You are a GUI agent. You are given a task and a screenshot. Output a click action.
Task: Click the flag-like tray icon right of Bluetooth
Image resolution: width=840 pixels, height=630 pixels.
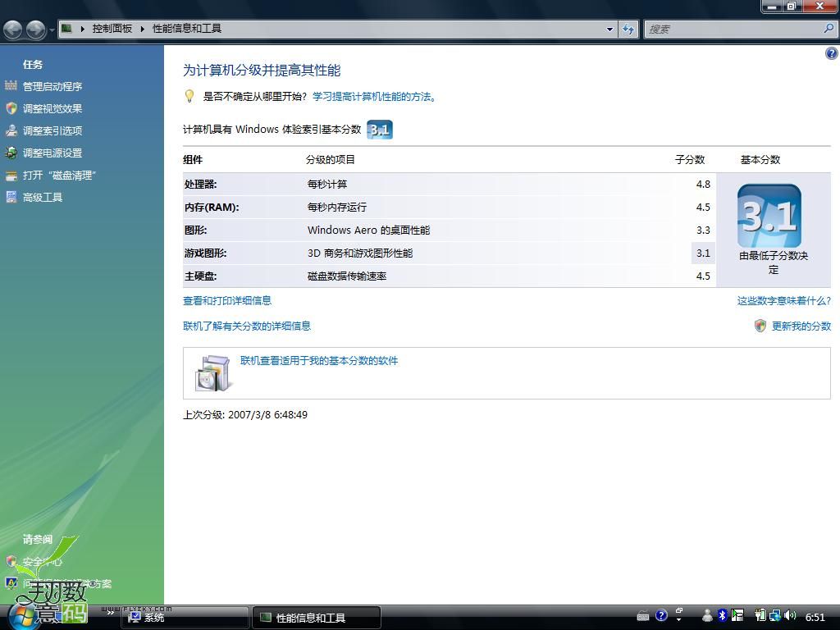[737, 615]
